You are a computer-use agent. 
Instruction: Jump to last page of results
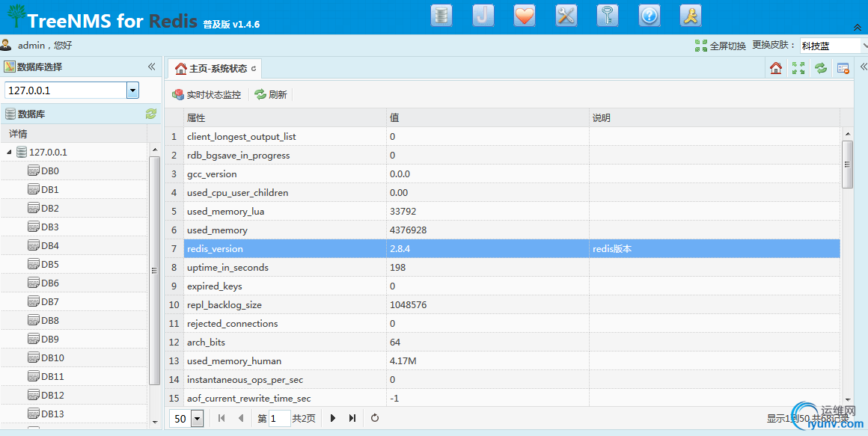pos(352,418)
